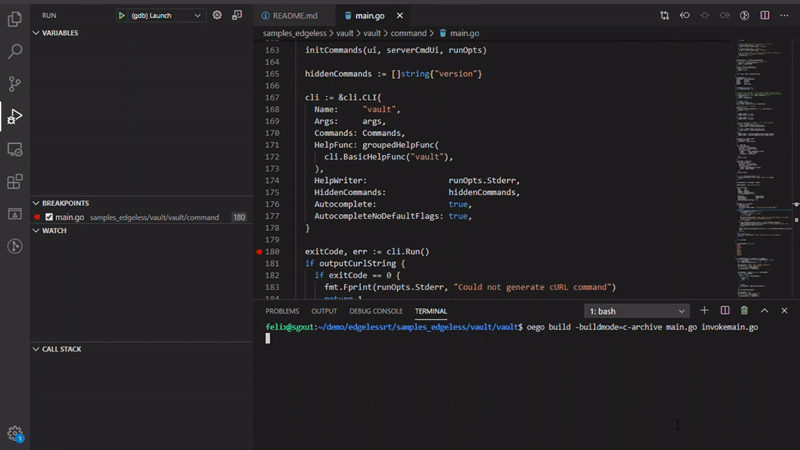Open the 1: bash terminal selector
Viewport: 800px width, 450px height.
[x=637, y=311]
